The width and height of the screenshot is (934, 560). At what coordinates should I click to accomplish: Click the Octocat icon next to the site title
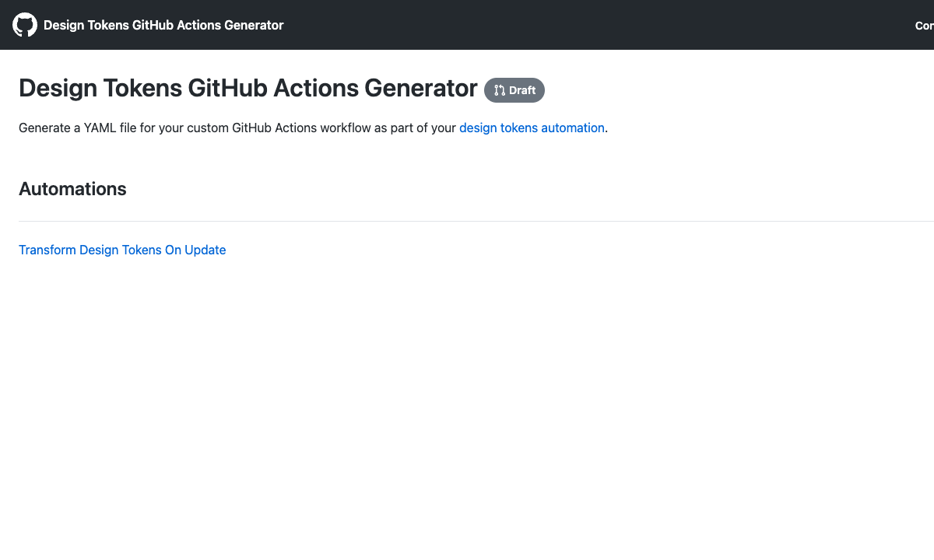click(24, 24)
